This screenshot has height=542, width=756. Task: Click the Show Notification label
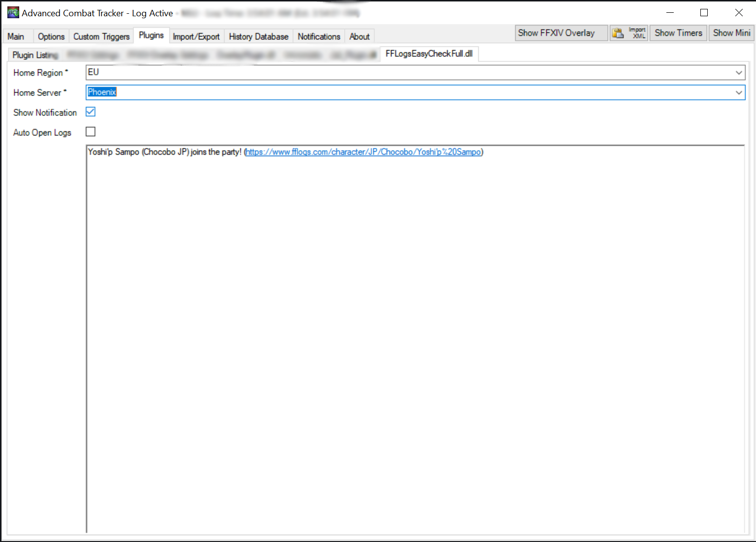pyautogui.click(x=45, y=113)
